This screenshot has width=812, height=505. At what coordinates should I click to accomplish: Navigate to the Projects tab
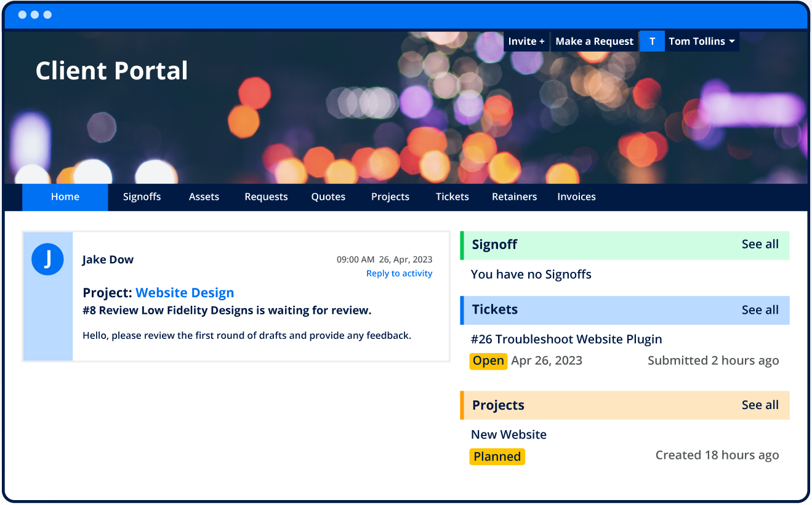(x=390, y=197)
